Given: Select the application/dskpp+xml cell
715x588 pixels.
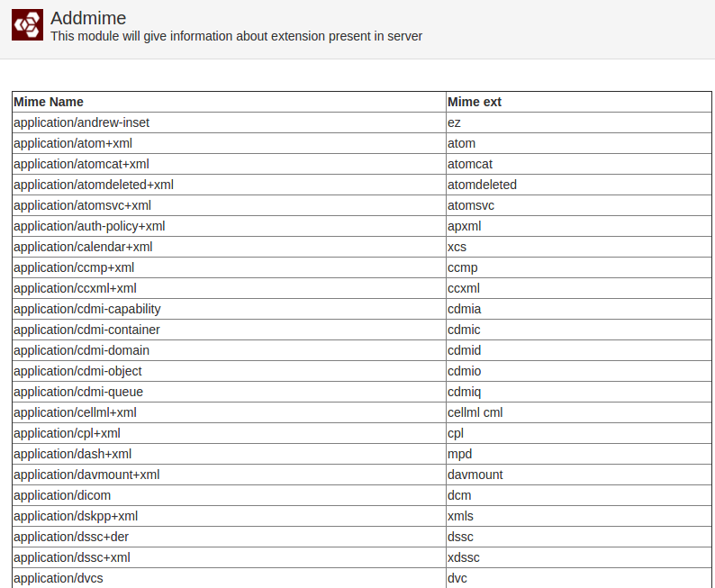Looking at the screenshot, I should pyautogui.click(x=229, y=516).
